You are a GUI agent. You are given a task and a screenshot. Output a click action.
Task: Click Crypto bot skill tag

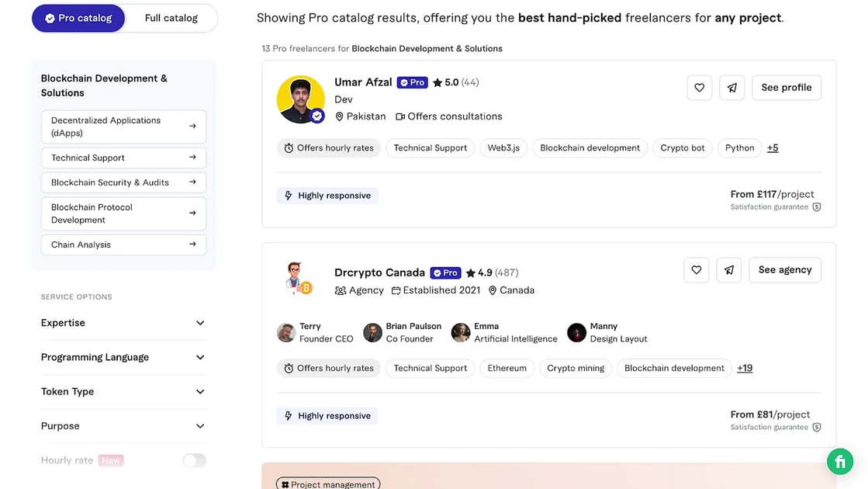click(x=683, y=147)
